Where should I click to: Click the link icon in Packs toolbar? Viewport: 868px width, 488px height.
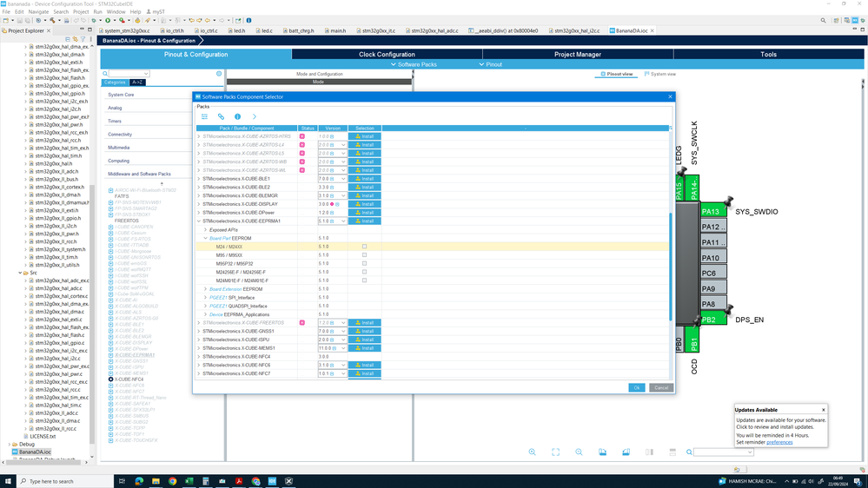pyautogui.click(x=221, y=116)
